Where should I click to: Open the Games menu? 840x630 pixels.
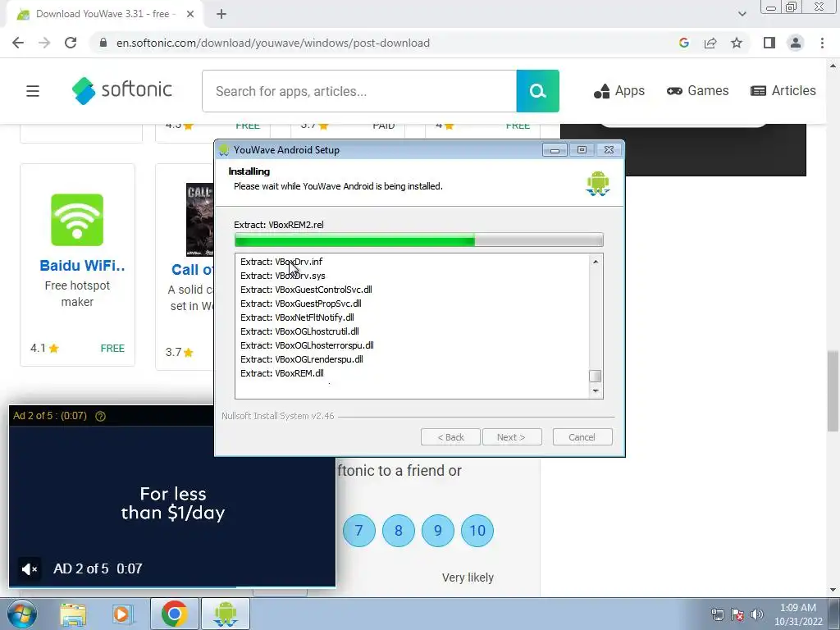tap(697, 91)
